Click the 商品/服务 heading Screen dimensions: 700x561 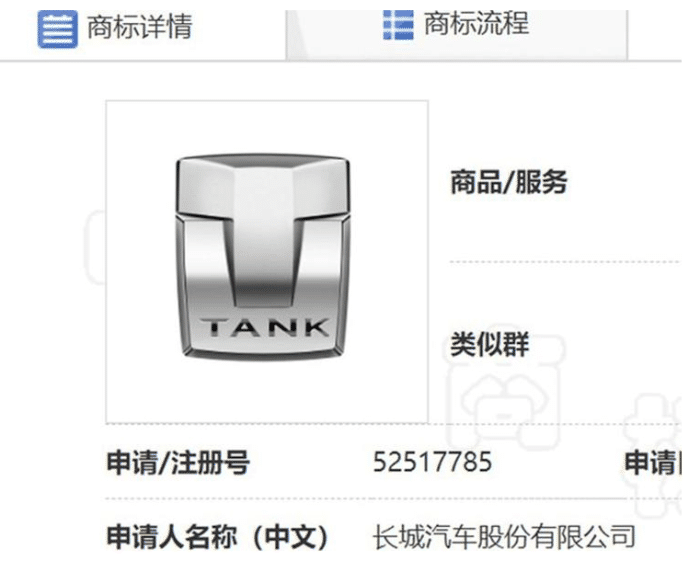tap(508, 182)
